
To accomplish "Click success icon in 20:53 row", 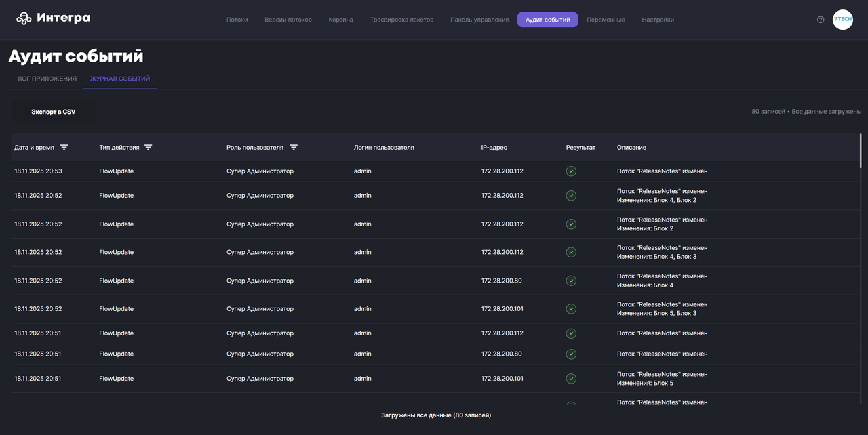I will pyautogui.click(x=571, y=171).
